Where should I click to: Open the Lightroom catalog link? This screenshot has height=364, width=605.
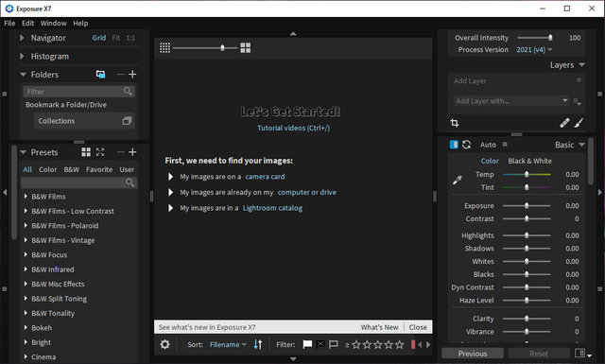[x=272, y=208]
